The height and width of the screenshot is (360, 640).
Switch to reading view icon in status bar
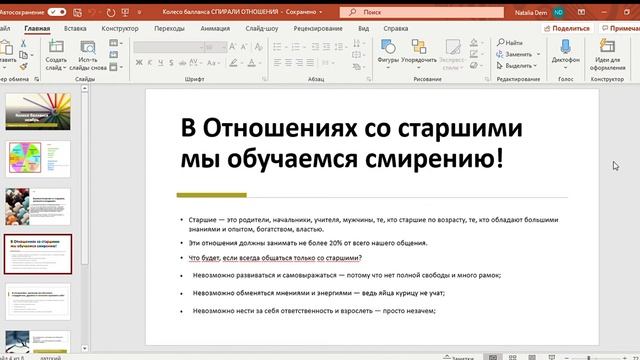(532, 357)
